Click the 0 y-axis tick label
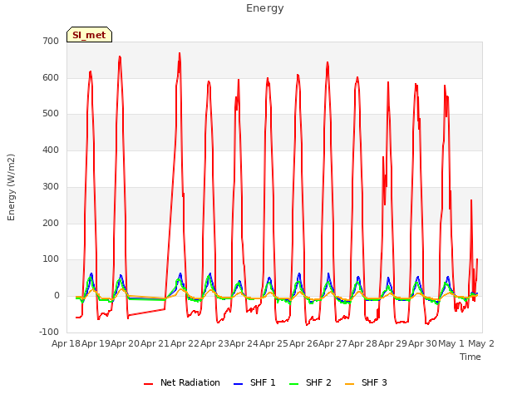This screenshot has width=532, height=399. [x=57, y=296]
